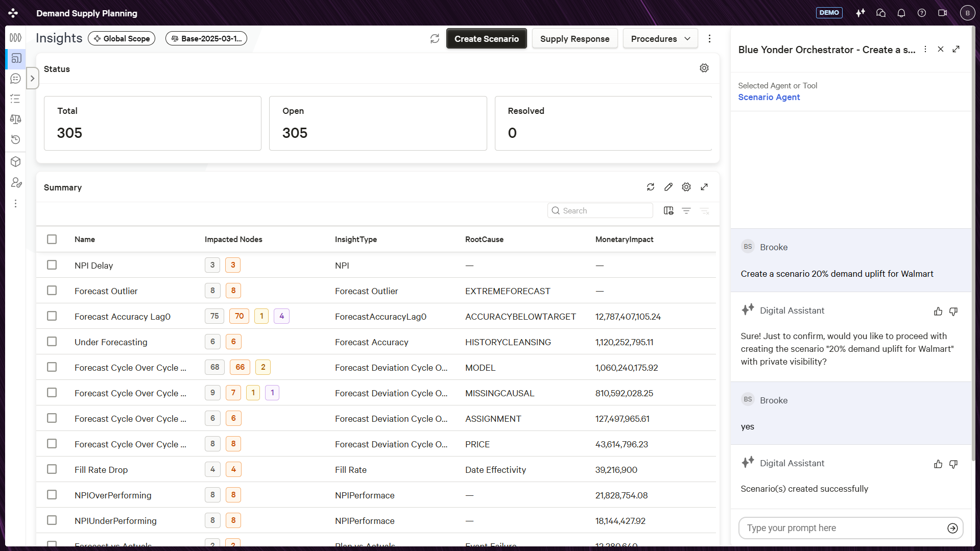980x551 pixels.
Task: Expand the collapsed left side panel
Action: [x=32, y=78]
